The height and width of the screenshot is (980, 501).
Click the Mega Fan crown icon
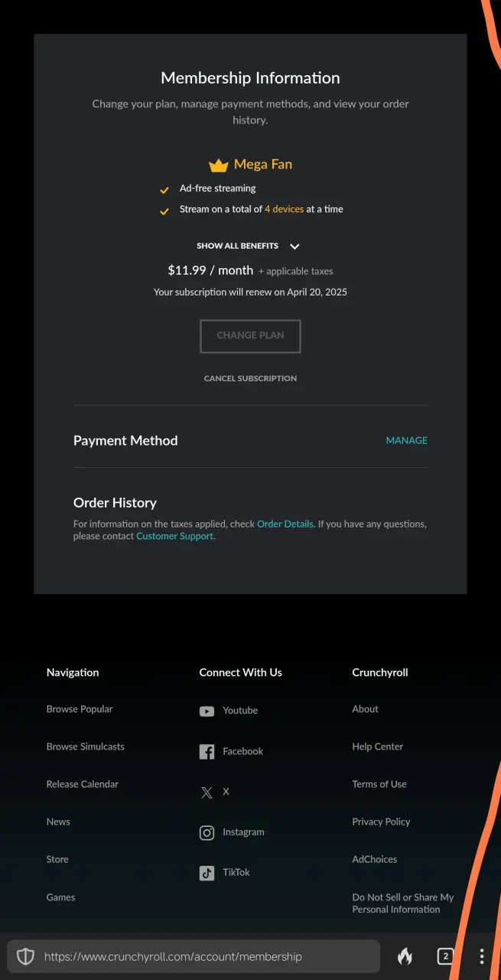click(x=219, y=165)
